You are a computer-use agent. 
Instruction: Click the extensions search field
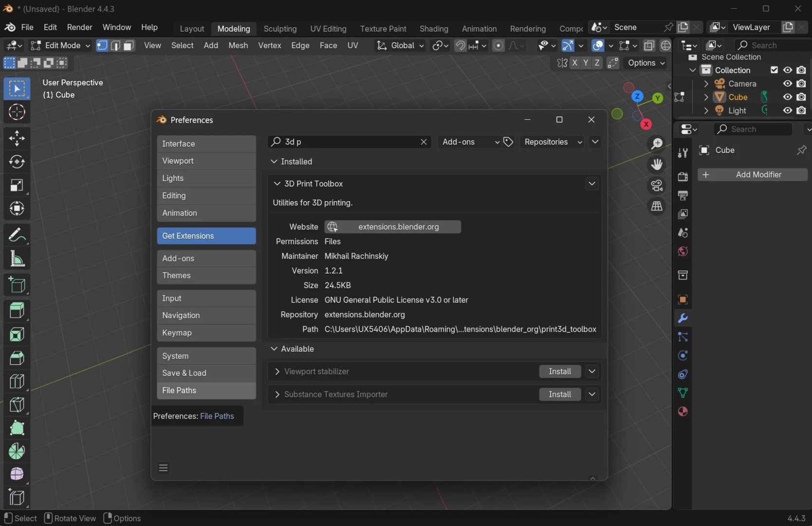point(350,142)
